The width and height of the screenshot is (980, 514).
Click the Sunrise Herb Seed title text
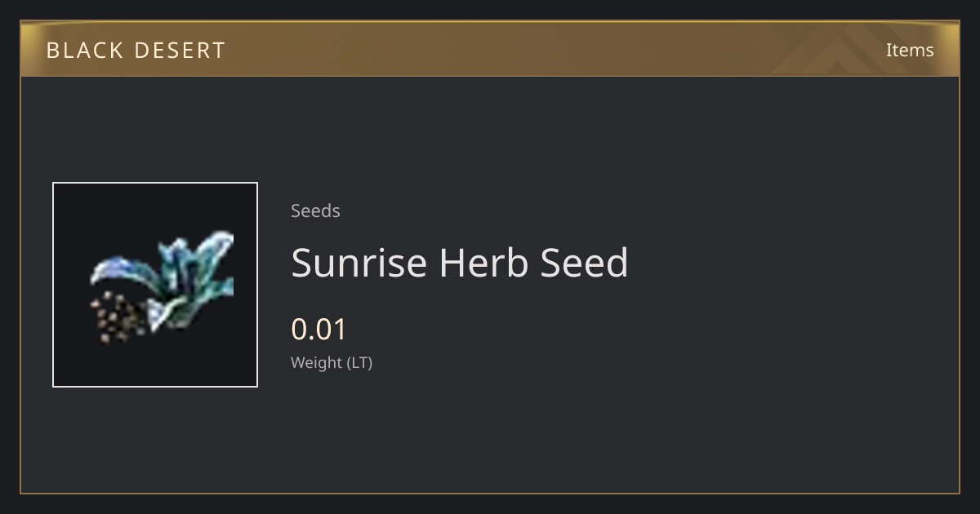click(x=460, y=263)
